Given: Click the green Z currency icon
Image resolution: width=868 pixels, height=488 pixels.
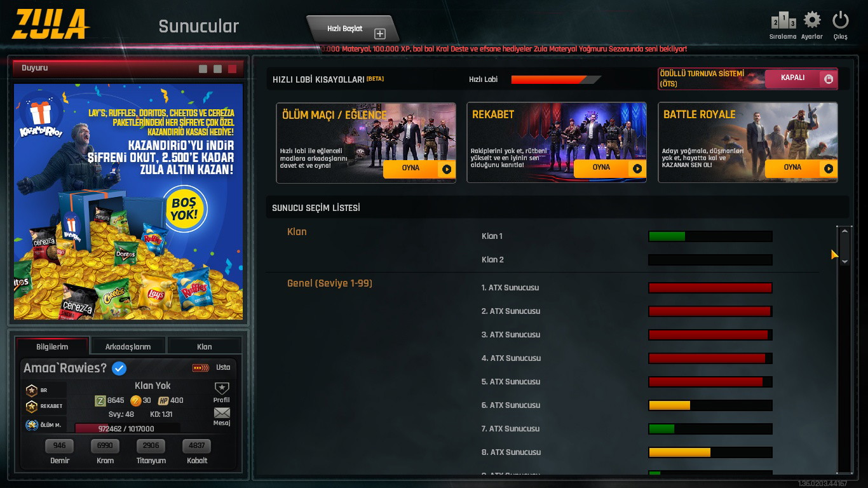Looking at the screenshot, I should (x=100, y=400).
